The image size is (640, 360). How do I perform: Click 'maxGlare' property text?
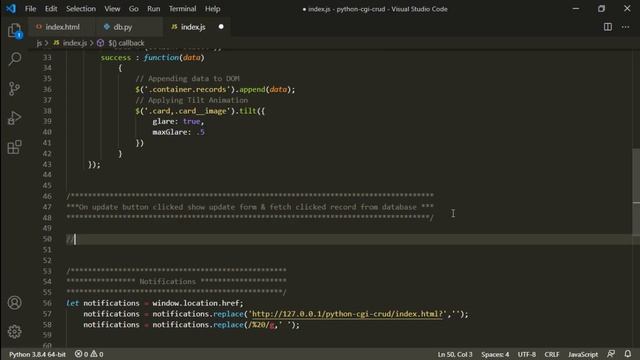pos(169,132)
